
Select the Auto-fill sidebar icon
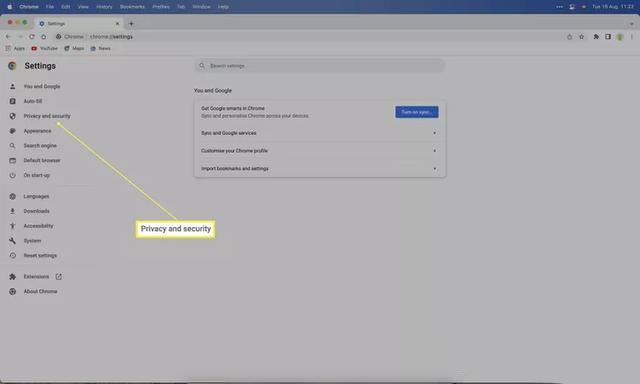tap(13, 101)
